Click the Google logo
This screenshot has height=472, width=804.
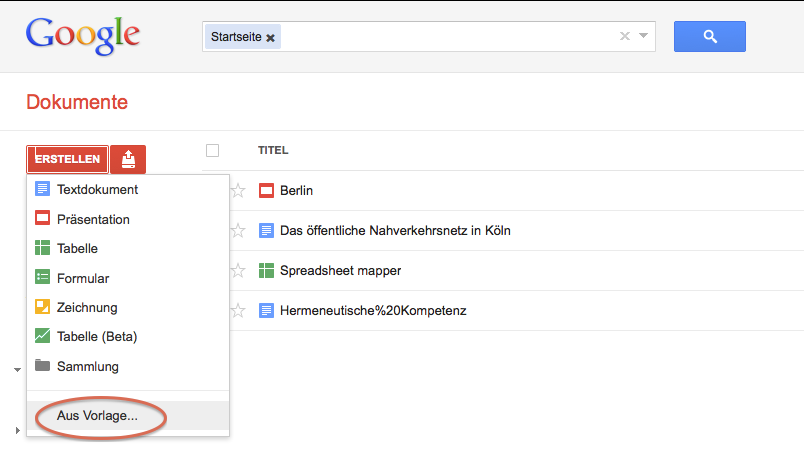[83, 35]
